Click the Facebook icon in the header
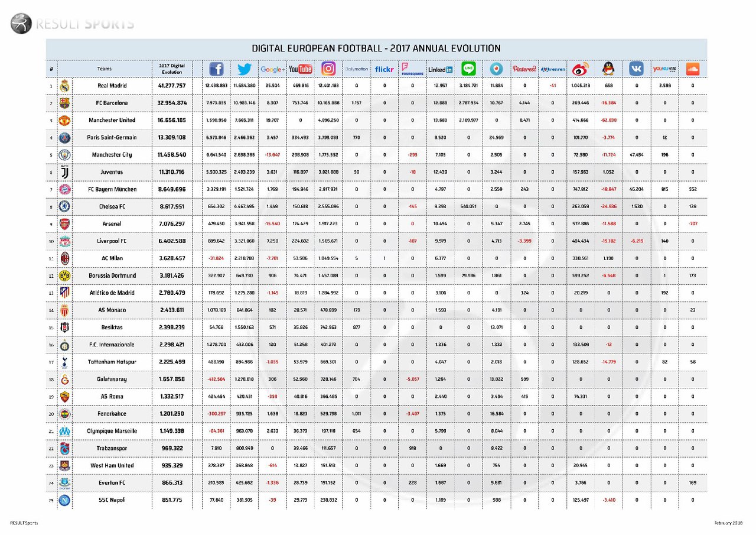Screen dimensions: 756x535 pos(217,69)
